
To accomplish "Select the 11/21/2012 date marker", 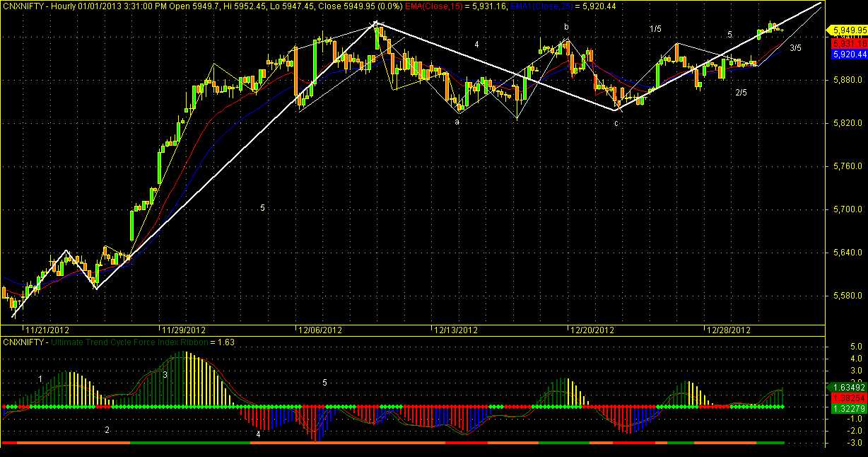I will tap(48, 330).
